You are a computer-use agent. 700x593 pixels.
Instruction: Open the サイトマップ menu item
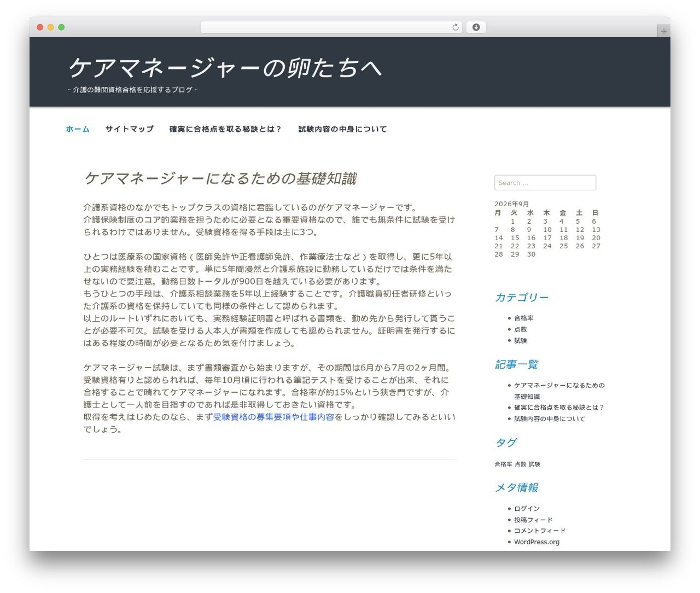(x=130, y=129)
